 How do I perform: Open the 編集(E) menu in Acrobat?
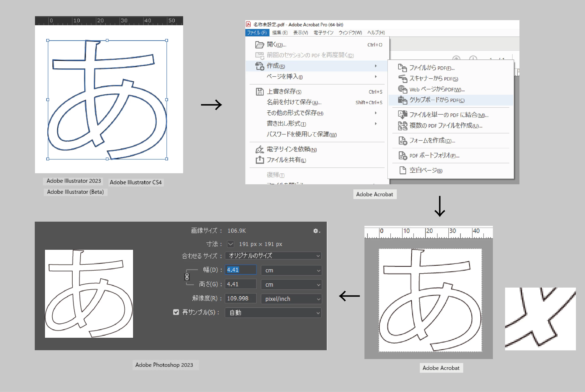point(280,33)
